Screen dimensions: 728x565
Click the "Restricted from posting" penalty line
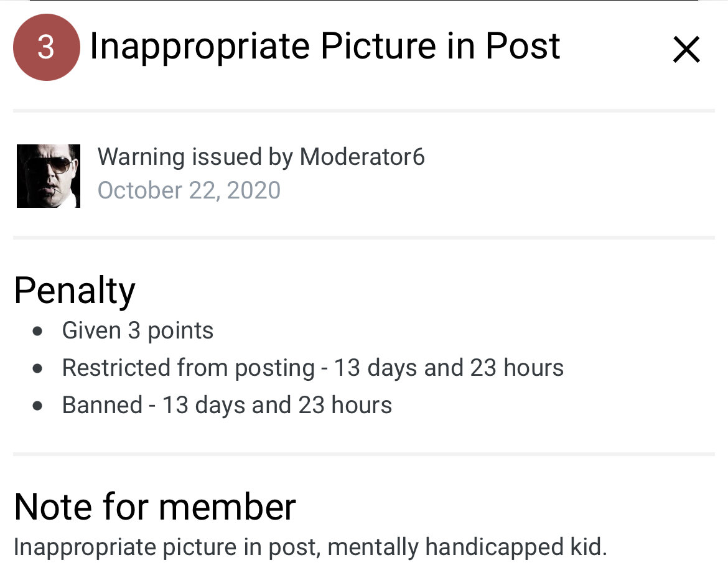click(312, 368)
